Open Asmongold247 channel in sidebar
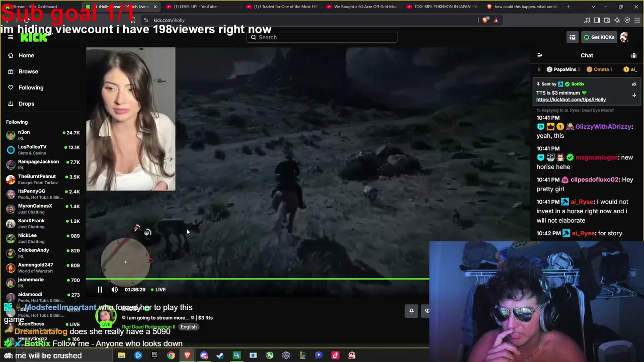 click(x=43, y=268)
